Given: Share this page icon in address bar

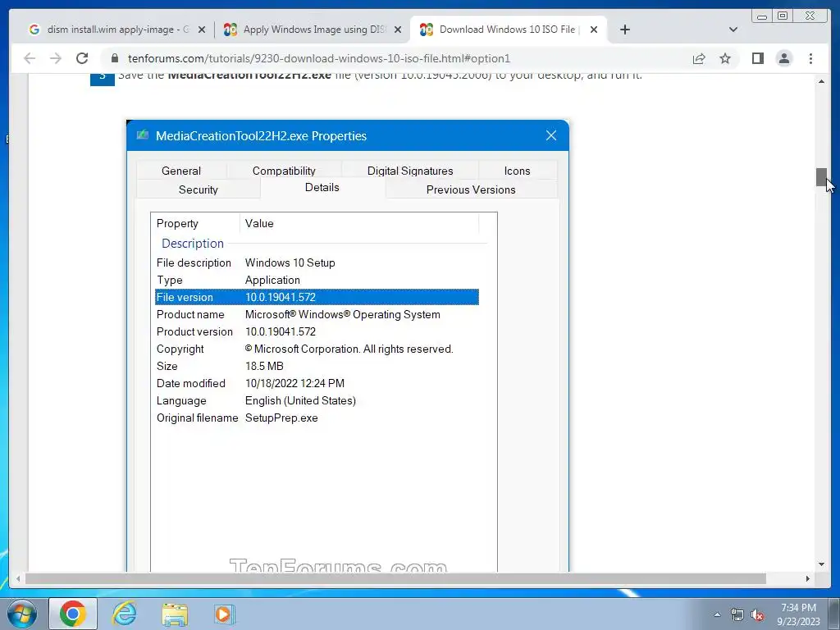Looking at the screenshot, I should coord(699,58).
